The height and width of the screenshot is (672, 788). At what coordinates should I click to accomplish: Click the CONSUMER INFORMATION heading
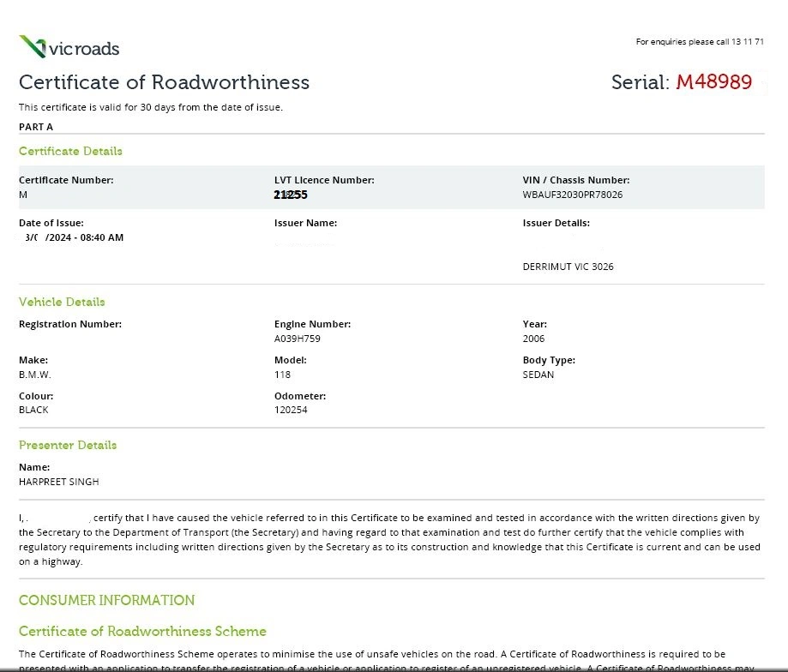click(106, 600)
